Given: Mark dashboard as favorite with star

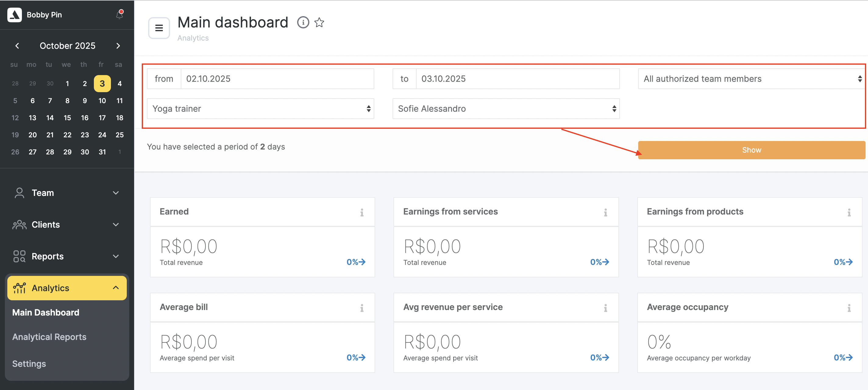Looking at the screenshot, I should [319, 23].
